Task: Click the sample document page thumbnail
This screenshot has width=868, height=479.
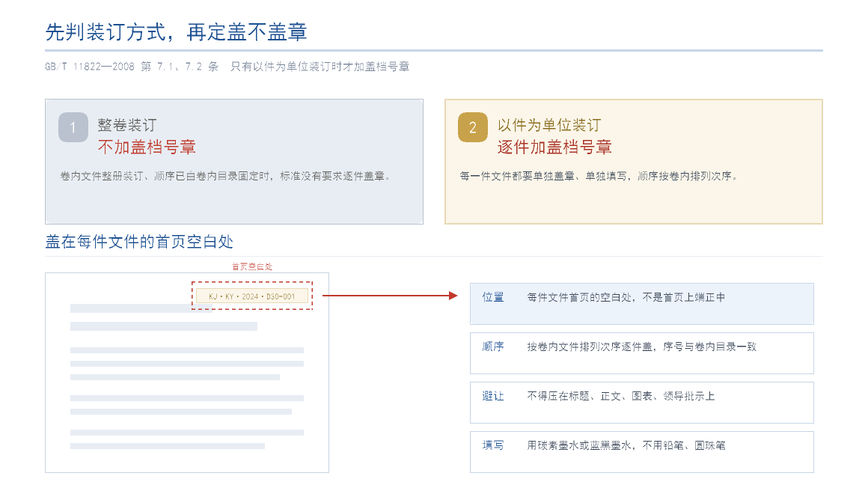Action: (187, 372)
